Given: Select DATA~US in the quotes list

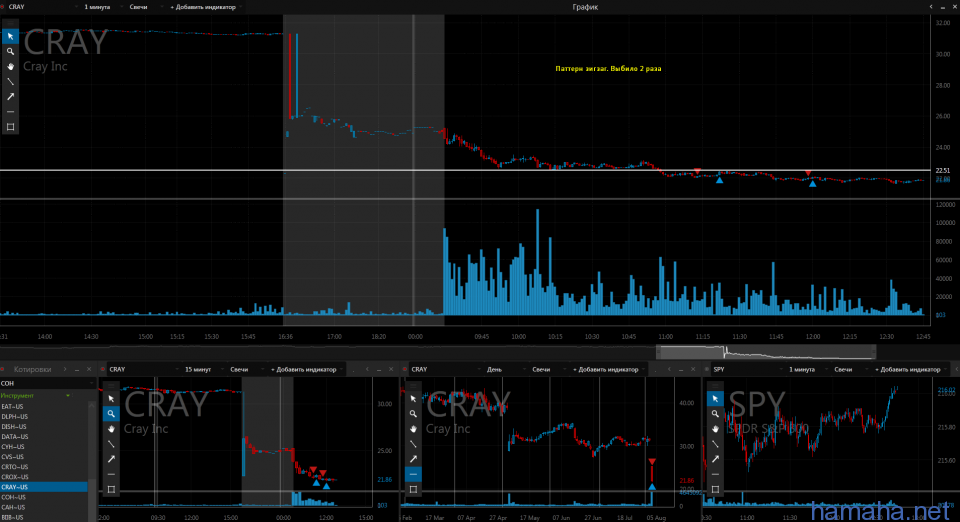Looking at the screenshot, I should coord(44,436).
